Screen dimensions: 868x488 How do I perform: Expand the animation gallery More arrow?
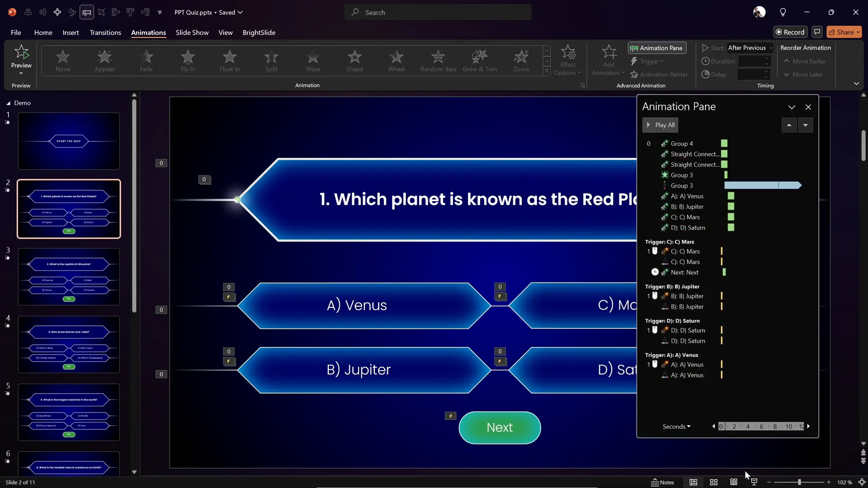547,71
